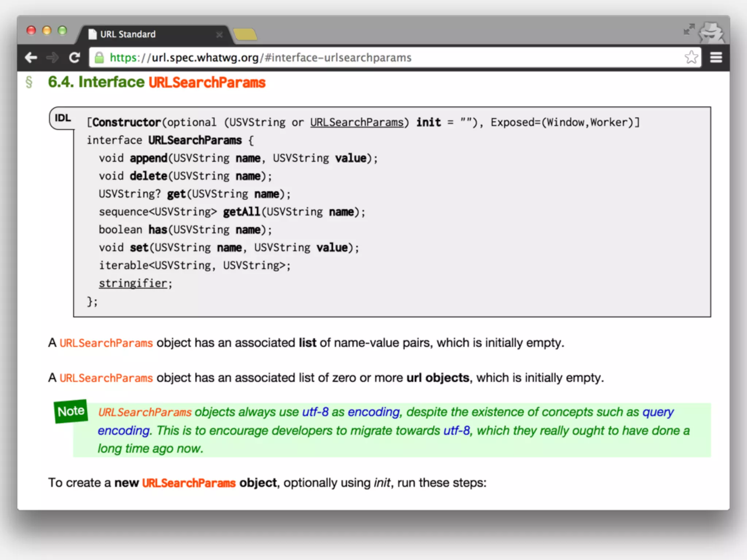This screenshot has height=560, width=747.
Task: Click the green padlock security icon
Action: [x=99, y=58]
